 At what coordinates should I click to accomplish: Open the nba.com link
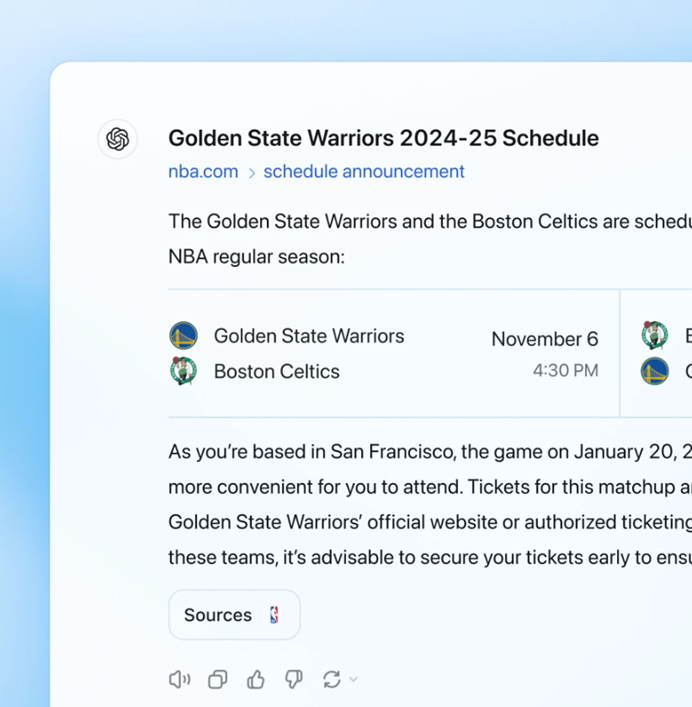tap(203, 172)
